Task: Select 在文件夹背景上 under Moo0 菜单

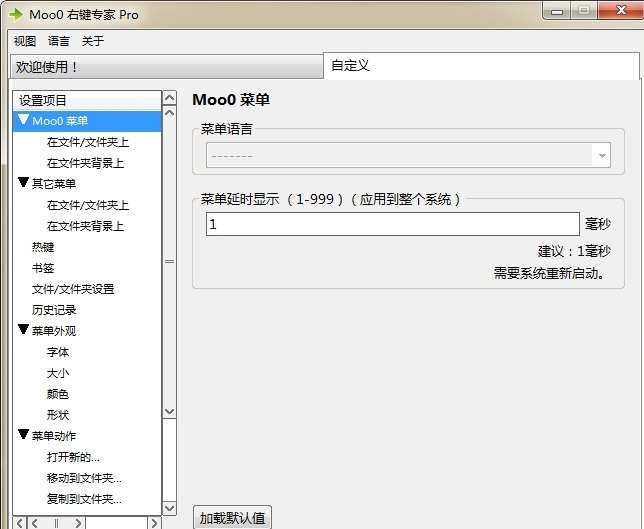Action: (85, 163)
